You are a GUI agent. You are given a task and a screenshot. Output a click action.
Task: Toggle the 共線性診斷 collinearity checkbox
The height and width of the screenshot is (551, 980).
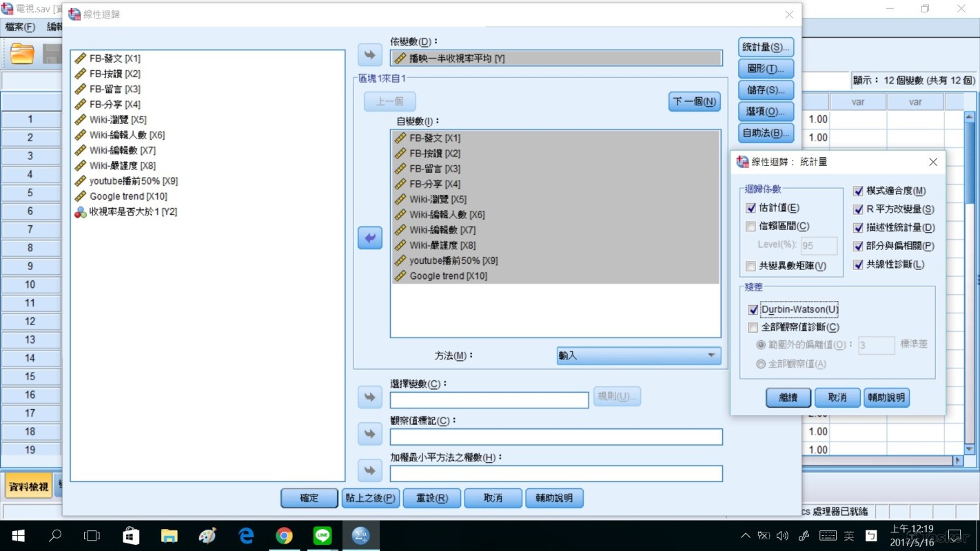[858, 264]
